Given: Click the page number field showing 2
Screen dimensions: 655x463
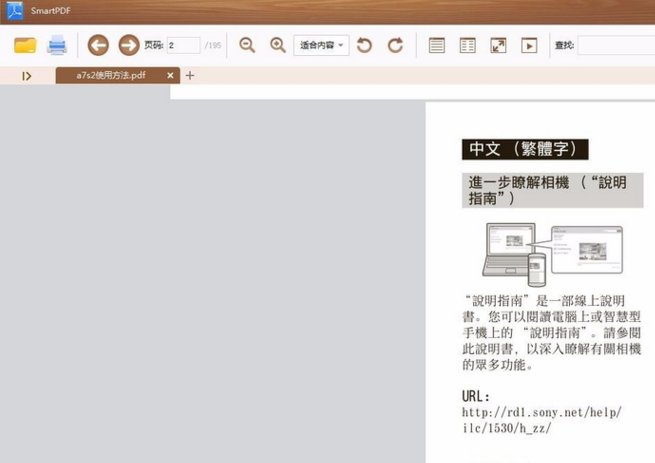Looking at the screenshot, I should pyautogui.click(x=183, y=45).
